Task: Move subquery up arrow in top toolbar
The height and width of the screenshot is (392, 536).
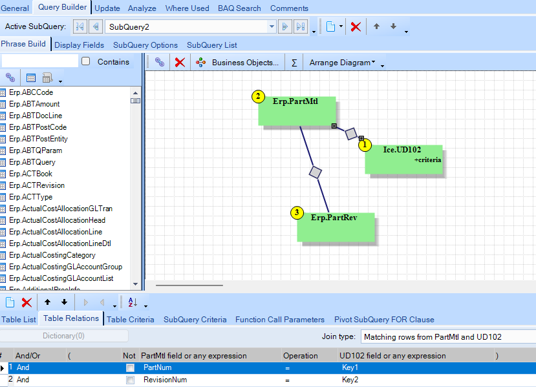Action: [376, 26]
